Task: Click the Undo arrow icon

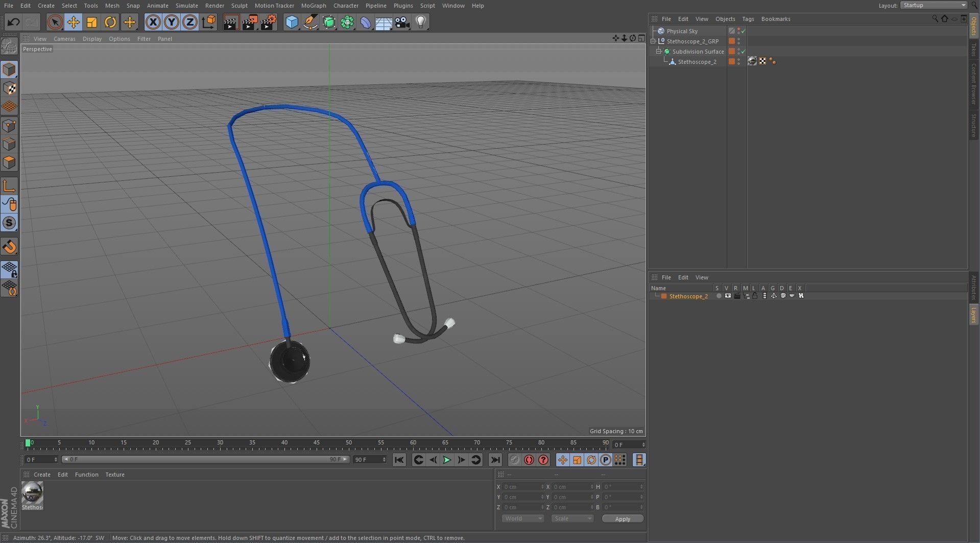Action: (14, 22)
